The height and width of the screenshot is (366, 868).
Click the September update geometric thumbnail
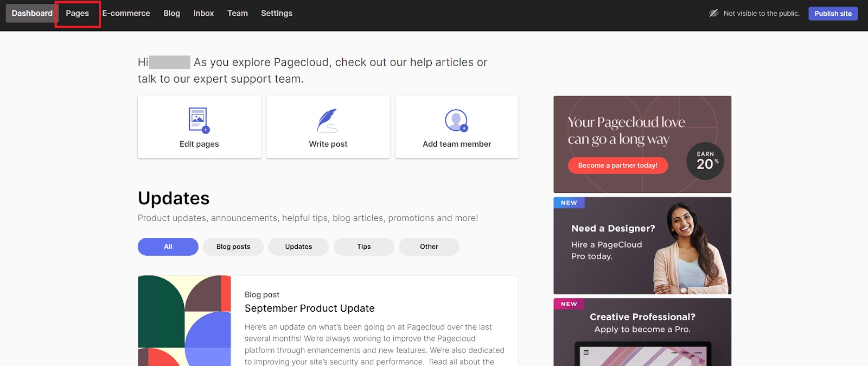click(x=184, y=320)
